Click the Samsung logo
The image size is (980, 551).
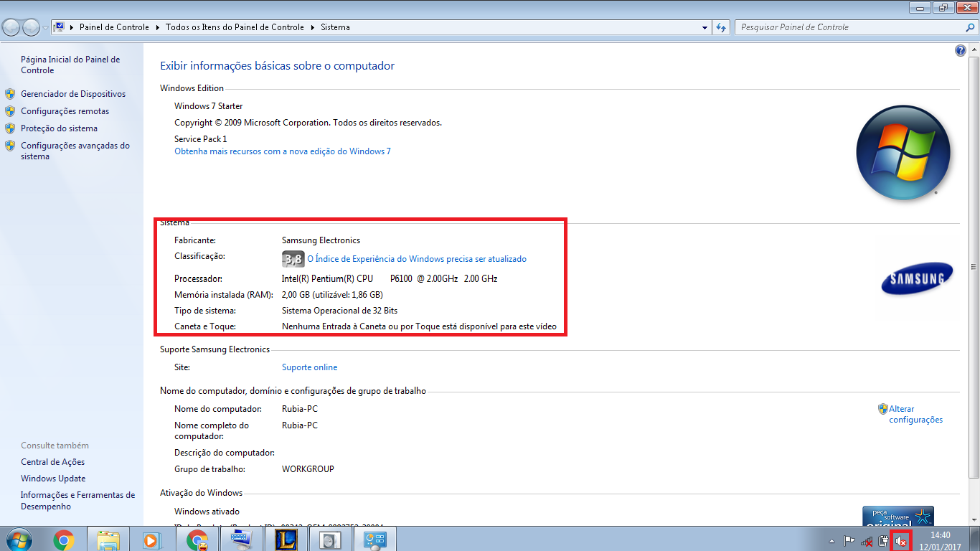click(x=917, y=279)
